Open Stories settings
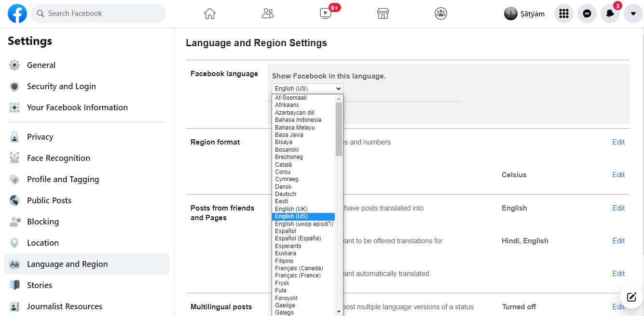The width and height of the screenshot is (644, 316). click(87, 285)
